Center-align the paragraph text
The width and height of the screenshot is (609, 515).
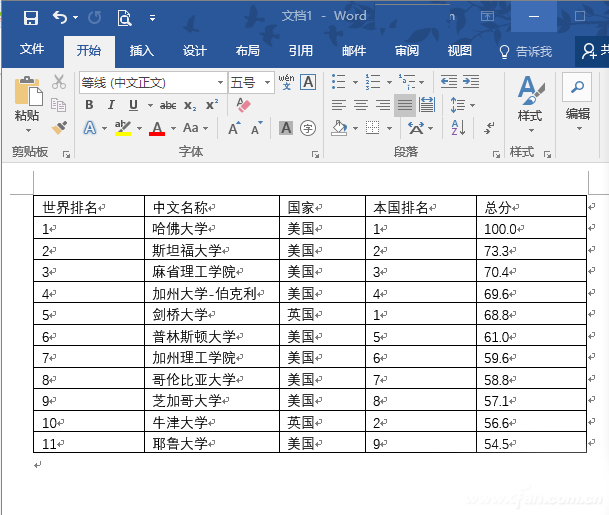click(361, 105)
